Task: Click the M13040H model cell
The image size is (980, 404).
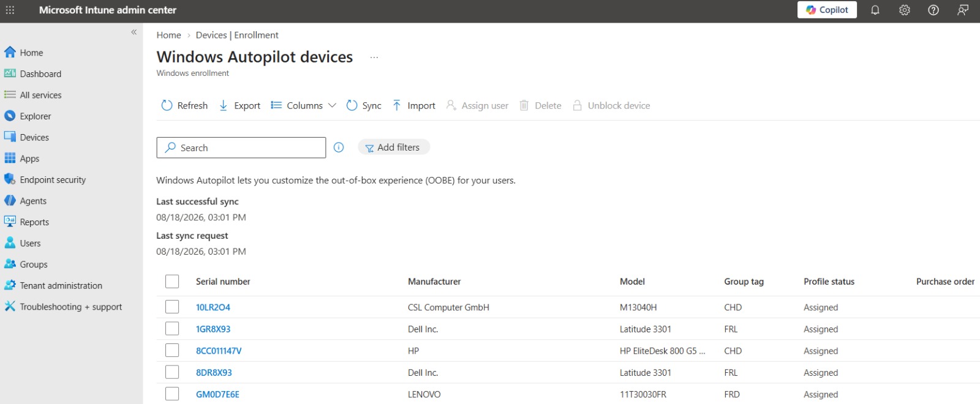Action: click(x=638, y=307)
